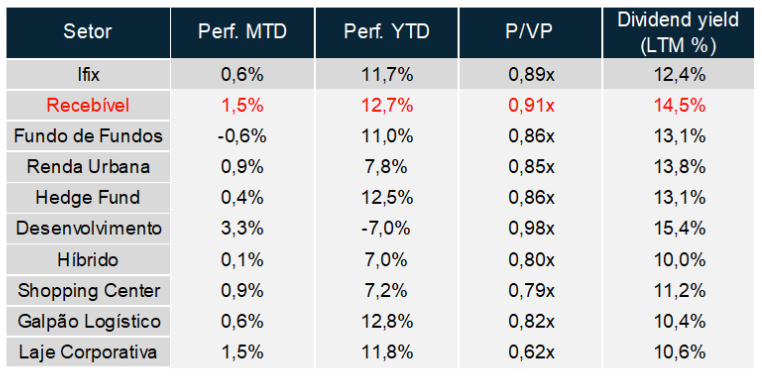
Task: Click the 3,3% Perf. MTD value
Action: pyautogui.click(x=242, y=228)
